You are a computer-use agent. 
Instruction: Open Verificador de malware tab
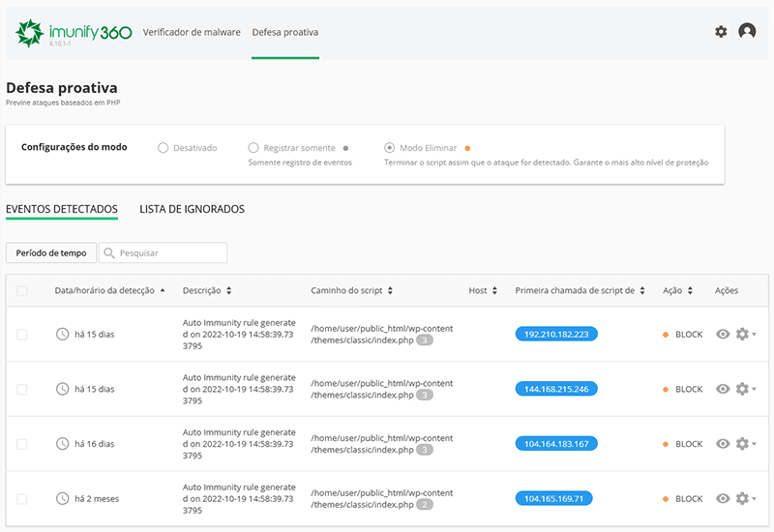point(192,32)
